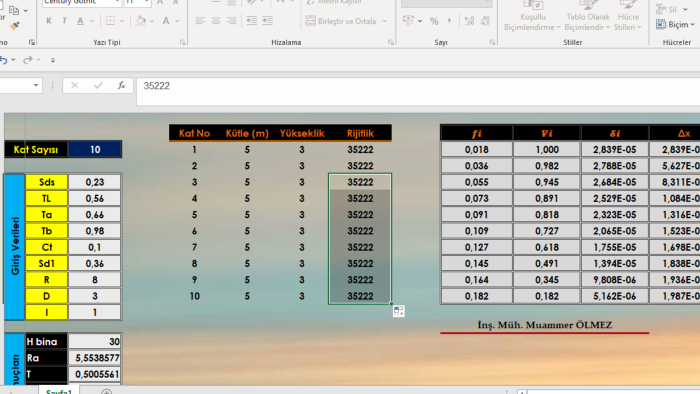
Task: Apply the font color
Action: tap(166, 21)
